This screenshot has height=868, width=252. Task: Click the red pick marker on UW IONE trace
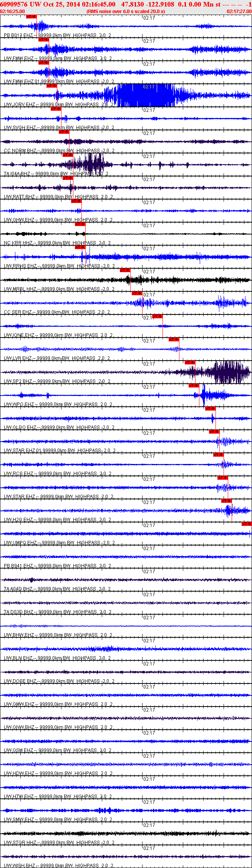pyautogui.click(x=157, y=316)
